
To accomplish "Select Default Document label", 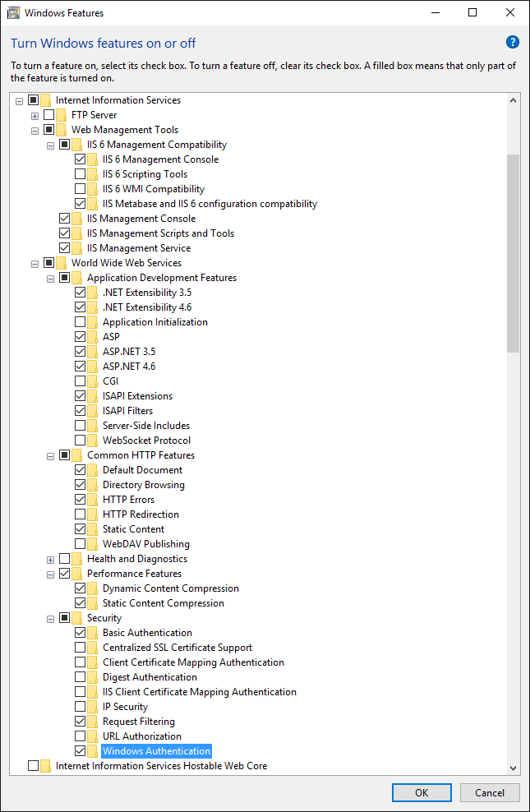I will pyautogui.click(x=142, y=470).
